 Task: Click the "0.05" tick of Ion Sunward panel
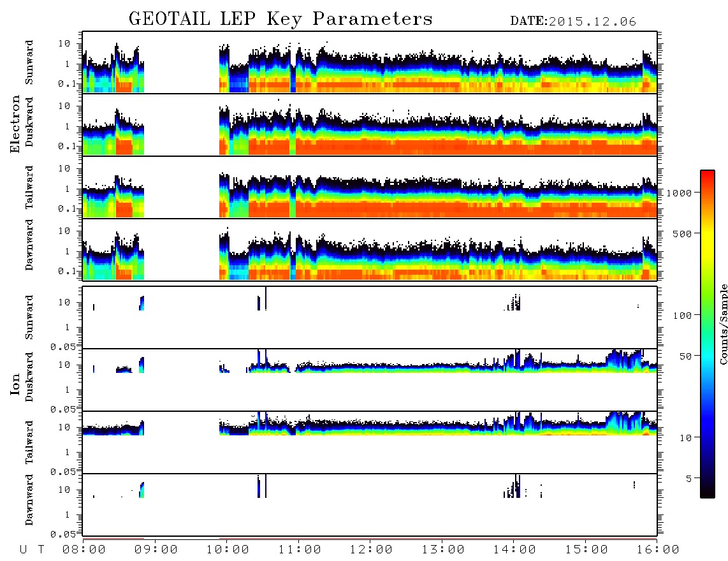62,346
